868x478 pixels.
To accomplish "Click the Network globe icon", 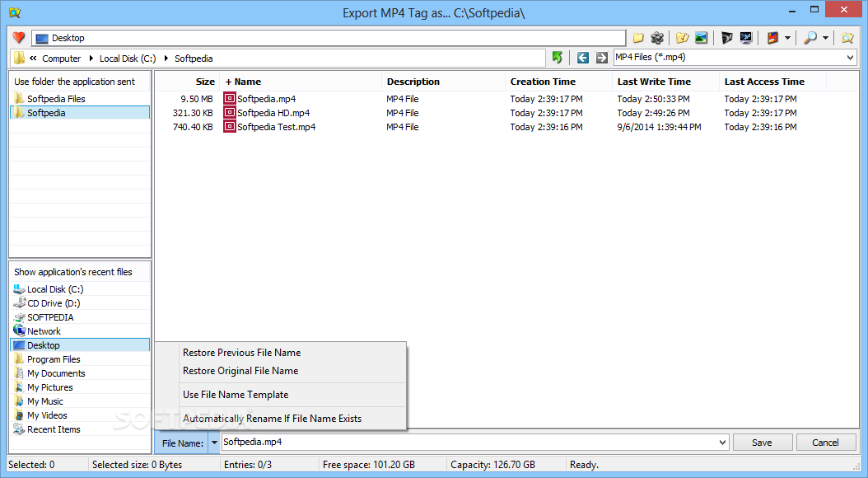I will click(x=20, y=330).
